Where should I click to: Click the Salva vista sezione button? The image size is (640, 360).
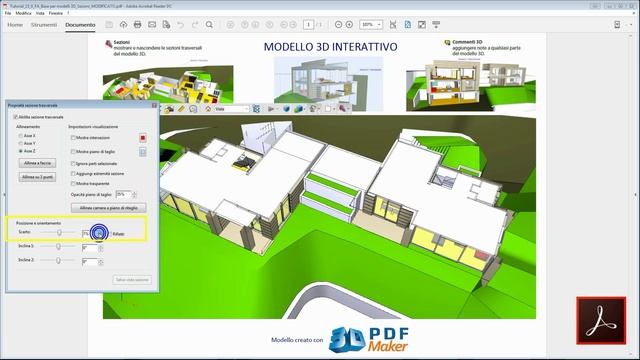coord(132,280)
